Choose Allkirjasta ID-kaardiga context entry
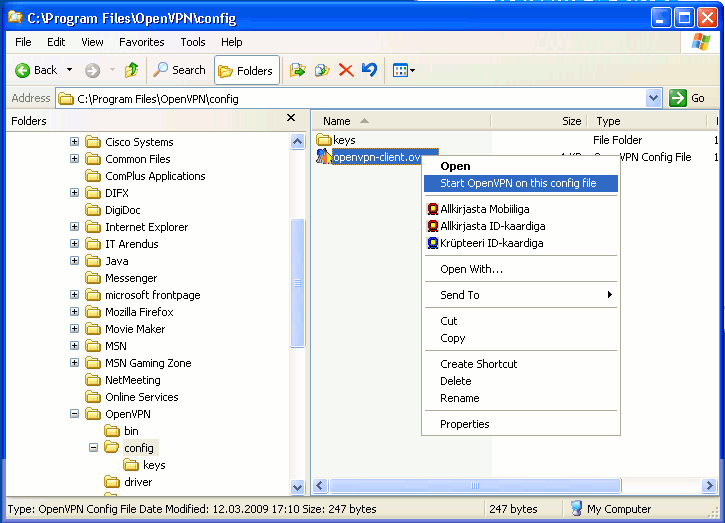Screen dimensions: 725x523 [521, 226]
